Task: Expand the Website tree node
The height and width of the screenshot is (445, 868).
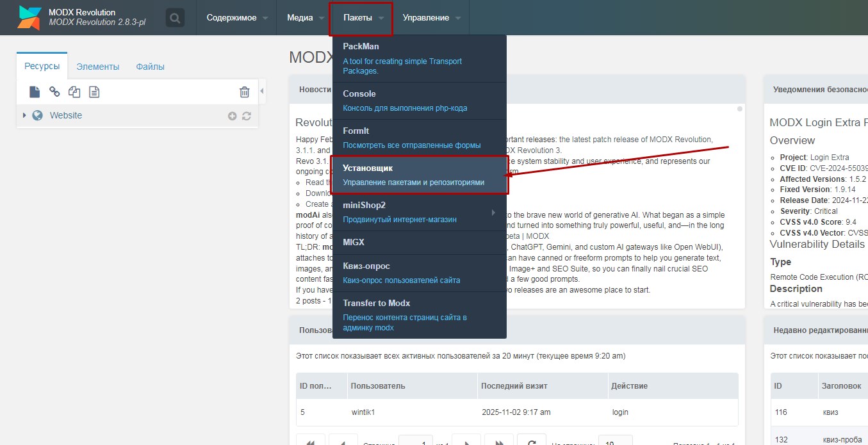Action: point(24,115)
